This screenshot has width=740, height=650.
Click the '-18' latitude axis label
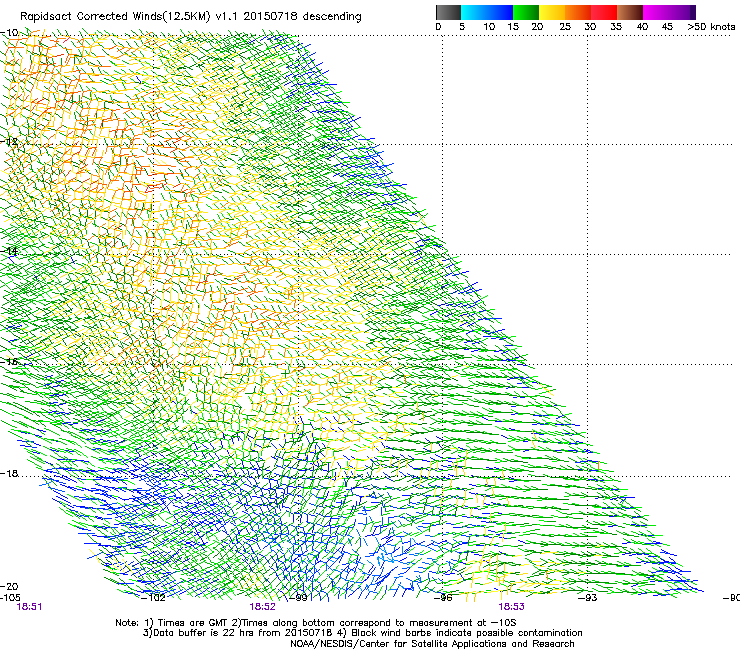(9, 473)
